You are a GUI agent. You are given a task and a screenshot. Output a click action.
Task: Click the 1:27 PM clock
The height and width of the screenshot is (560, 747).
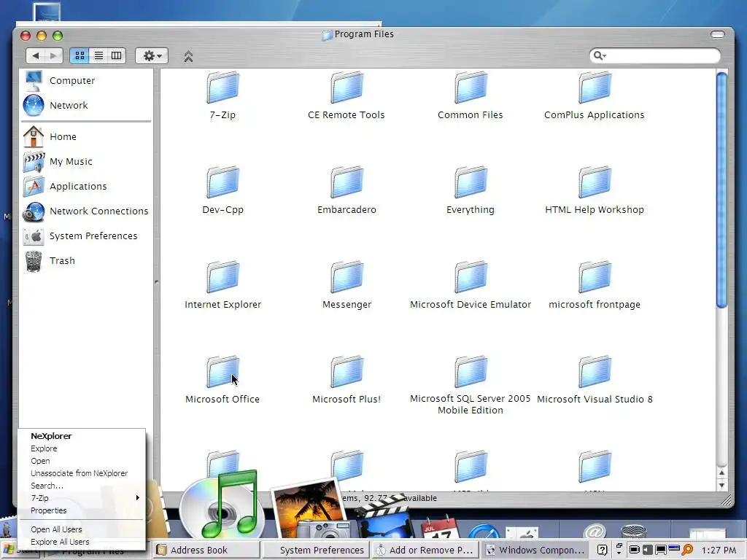pos(719,550)
